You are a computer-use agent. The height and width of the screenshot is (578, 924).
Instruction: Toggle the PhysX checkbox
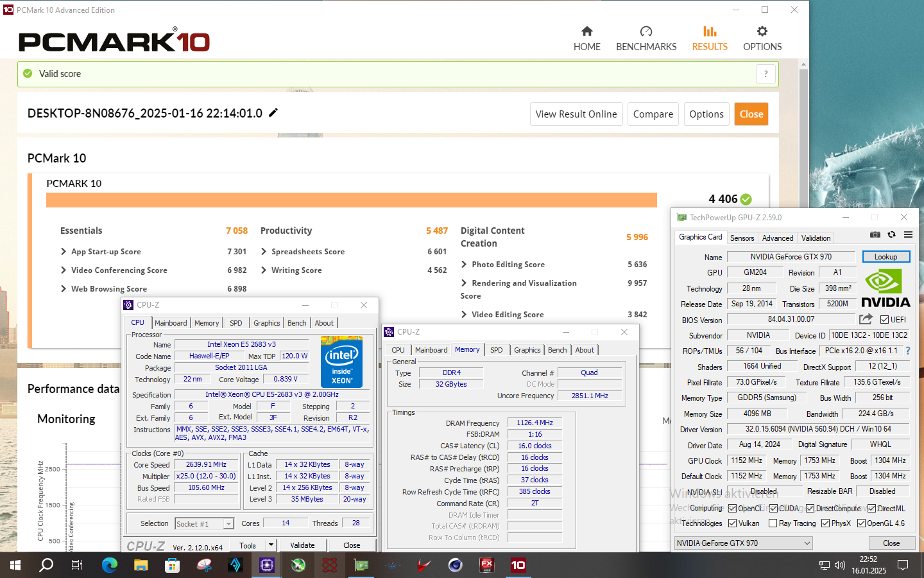coord(825,523)
